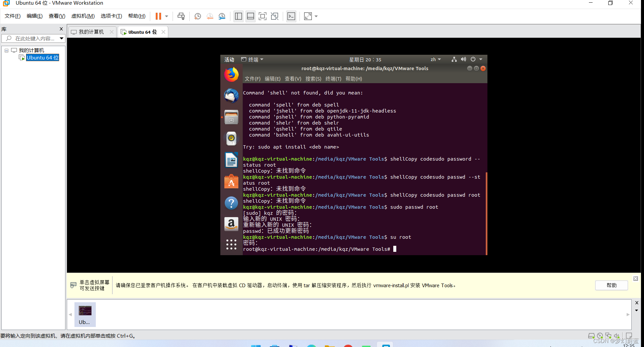Open the 虚拟机(M) menu
Screen dimensions: 644x347
pos(83,16)
